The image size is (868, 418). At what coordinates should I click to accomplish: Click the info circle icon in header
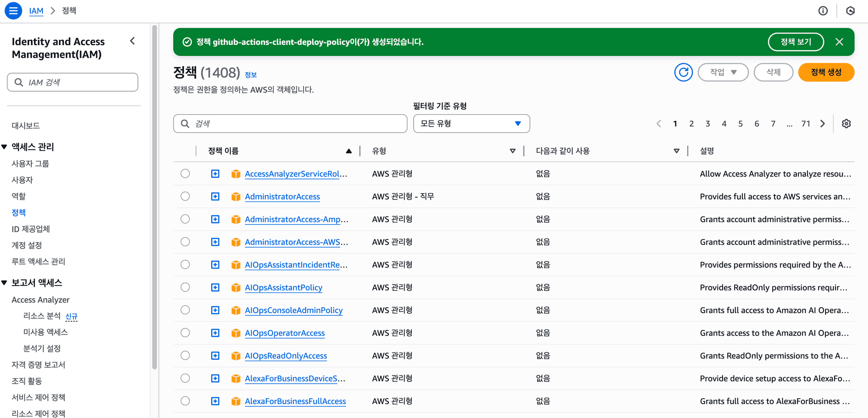pos(823,11)
